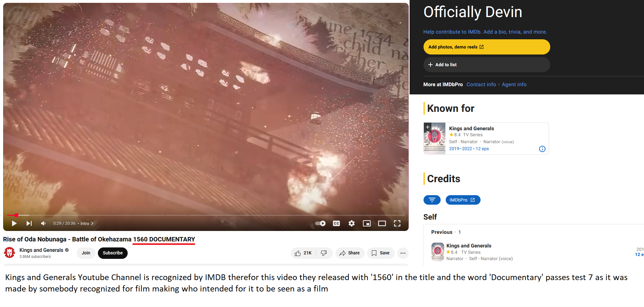Skip to next video
This screenshot has height=307, width=644.
point(29,223)
